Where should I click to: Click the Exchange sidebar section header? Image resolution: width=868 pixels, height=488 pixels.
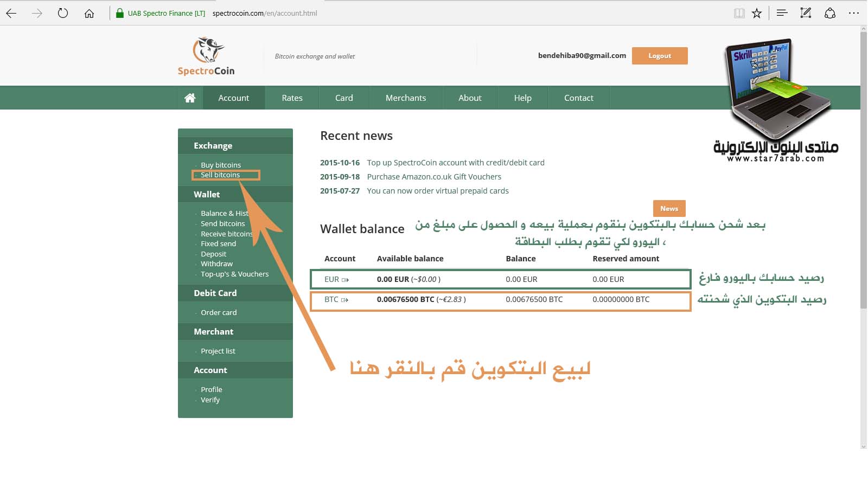coord(235,146)
